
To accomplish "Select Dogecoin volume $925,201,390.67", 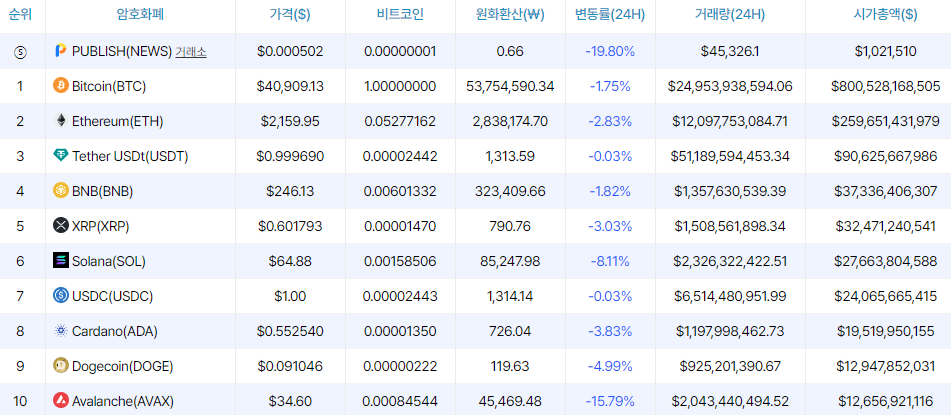I will tap(730, 366).
